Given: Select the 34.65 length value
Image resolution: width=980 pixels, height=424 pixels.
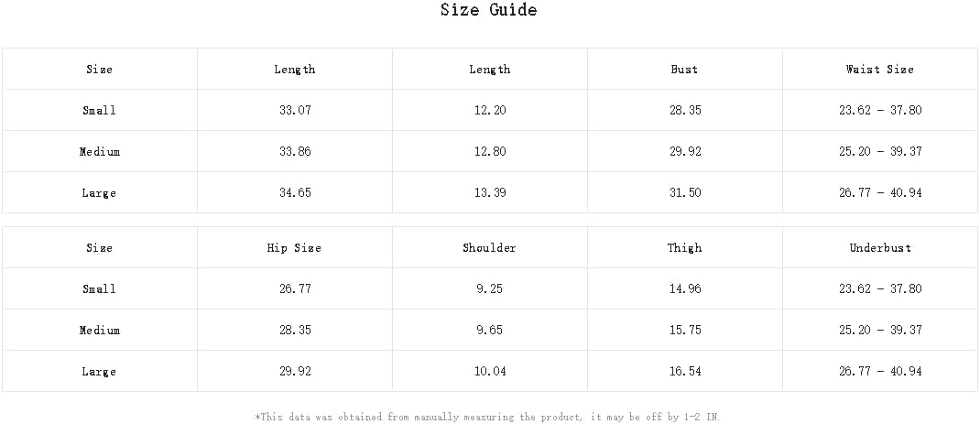Looking at the screenshot, I should tap(295, 192).
